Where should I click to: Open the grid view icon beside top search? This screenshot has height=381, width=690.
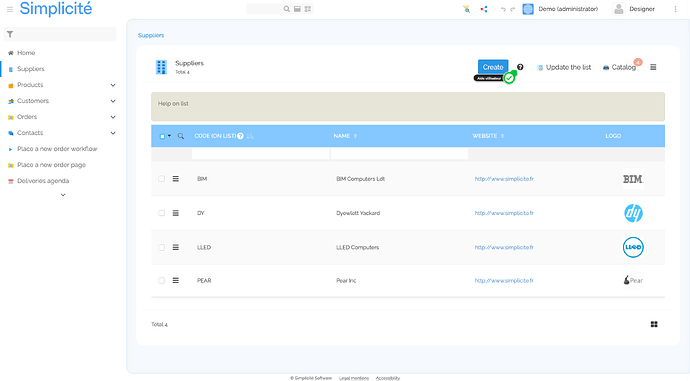pos(308,9)
